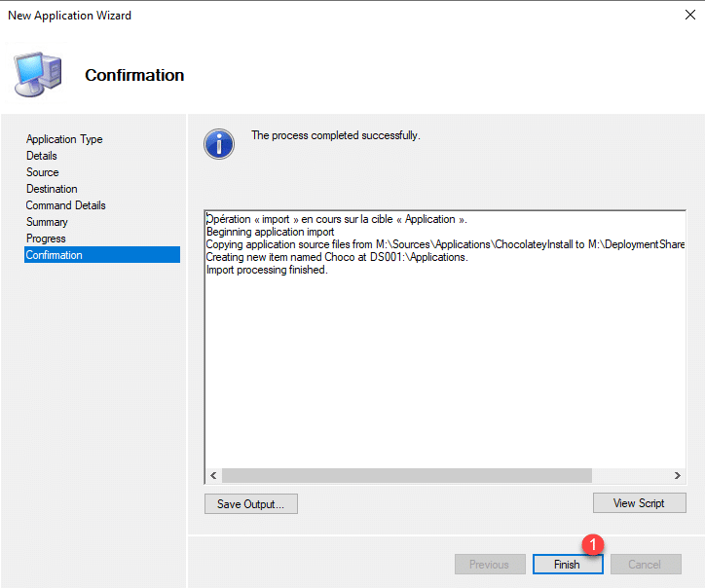
Task: Select the Application Type wizard step
Action: pos(64,139)
